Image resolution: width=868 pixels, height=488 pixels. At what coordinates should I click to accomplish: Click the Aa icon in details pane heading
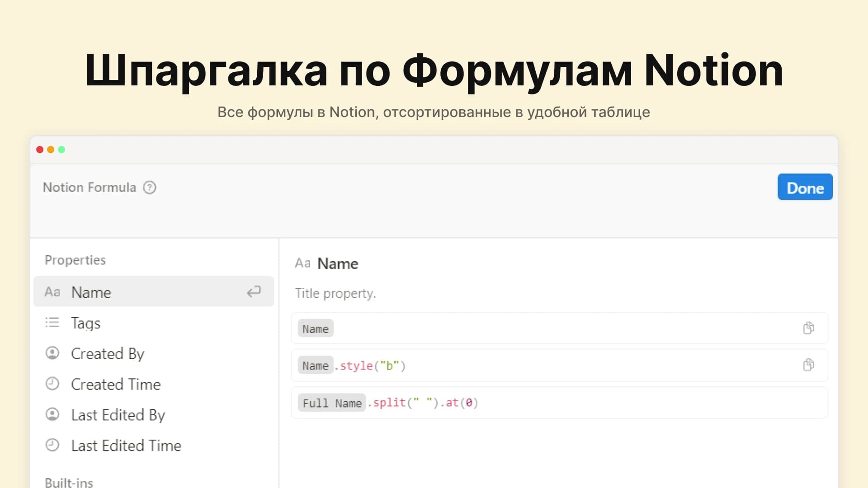pos(302,263)
